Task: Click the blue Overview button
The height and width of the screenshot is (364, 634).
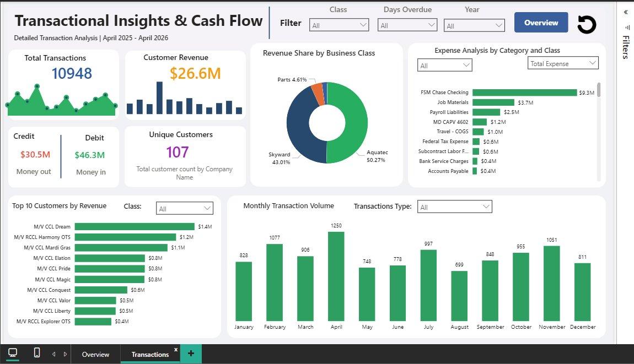Action: (541, 23)
